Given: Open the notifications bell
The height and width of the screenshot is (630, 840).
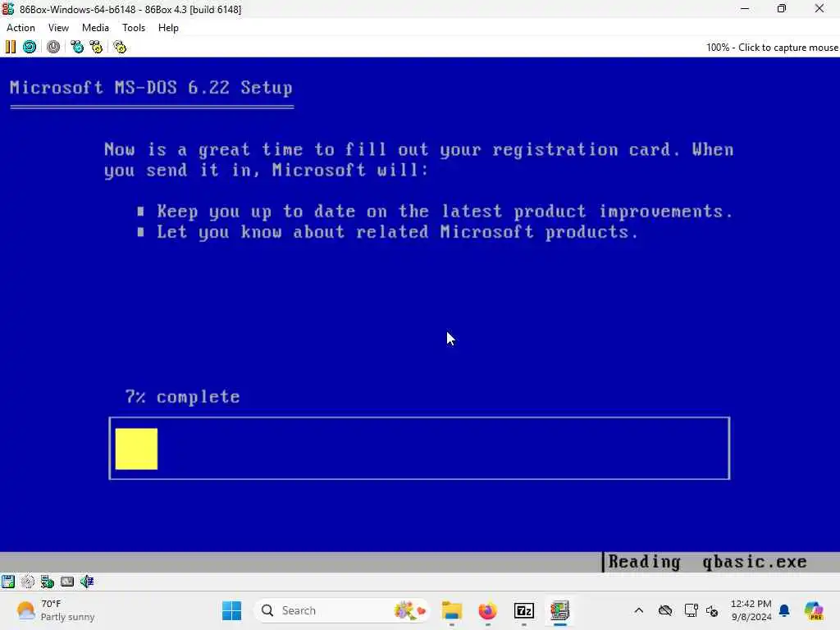Looking at the screenshot, I should (785, 610).
